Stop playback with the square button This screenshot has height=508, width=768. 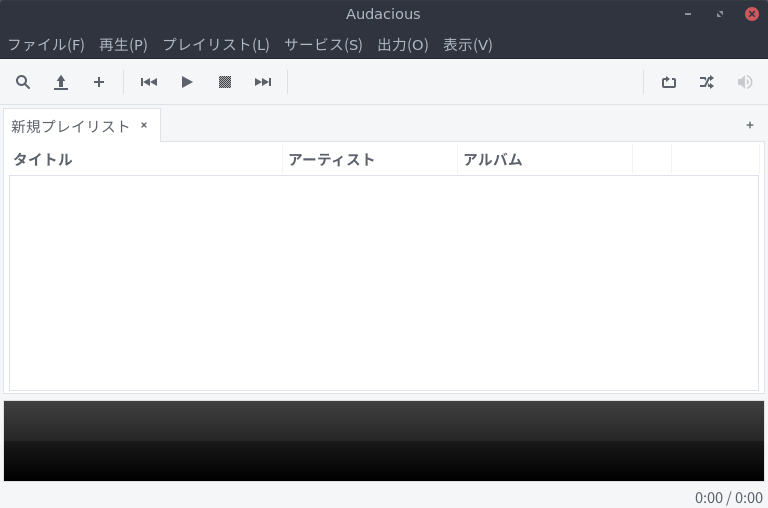point(225,82)
